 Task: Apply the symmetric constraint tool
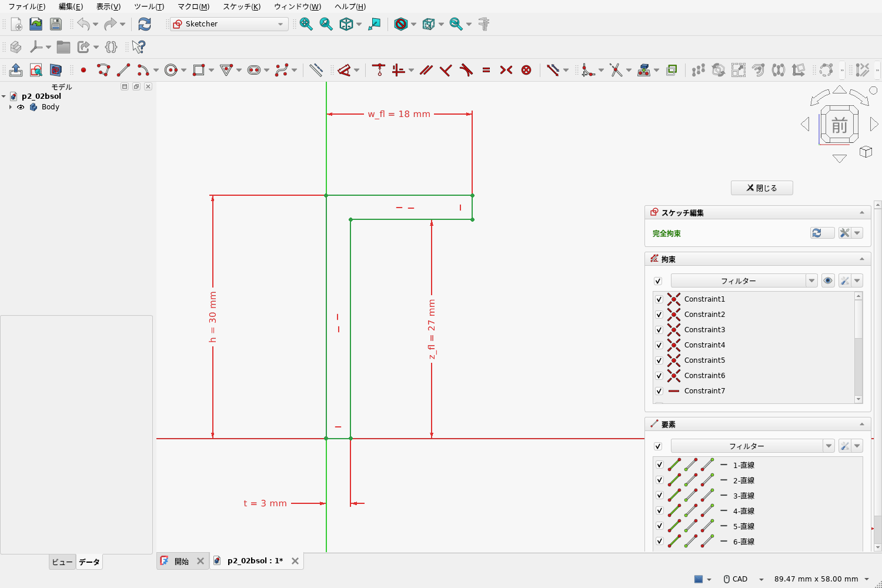point(506,70)
